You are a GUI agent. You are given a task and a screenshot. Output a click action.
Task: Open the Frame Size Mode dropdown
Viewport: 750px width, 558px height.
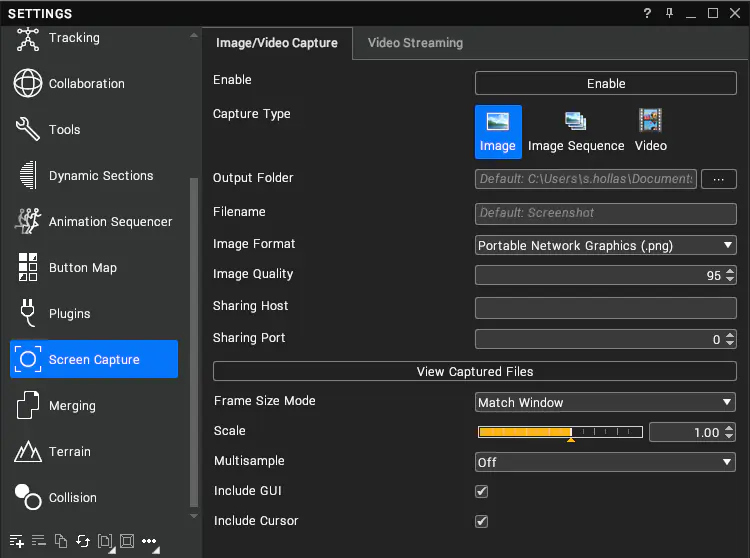pyautogui.click(x=606, y=402)
